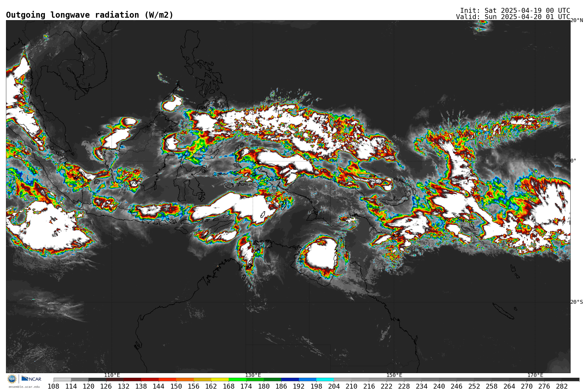
Task: Click the 258 colorbar value label
Action: [491, 386]
